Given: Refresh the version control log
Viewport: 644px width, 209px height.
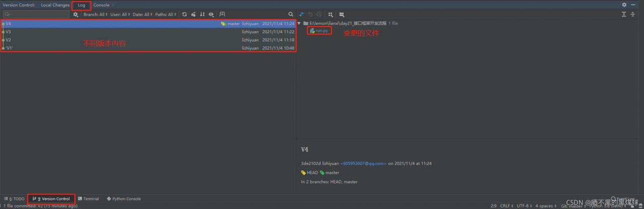Looking at the screenshot, I should (x=185, y=15).
